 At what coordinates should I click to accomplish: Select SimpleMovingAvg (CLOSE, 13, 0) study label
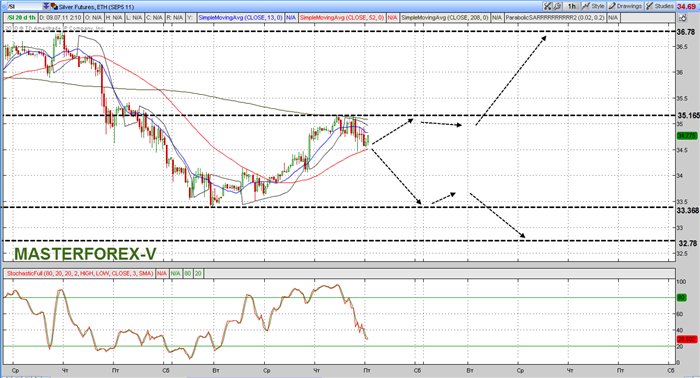[240, 17]
